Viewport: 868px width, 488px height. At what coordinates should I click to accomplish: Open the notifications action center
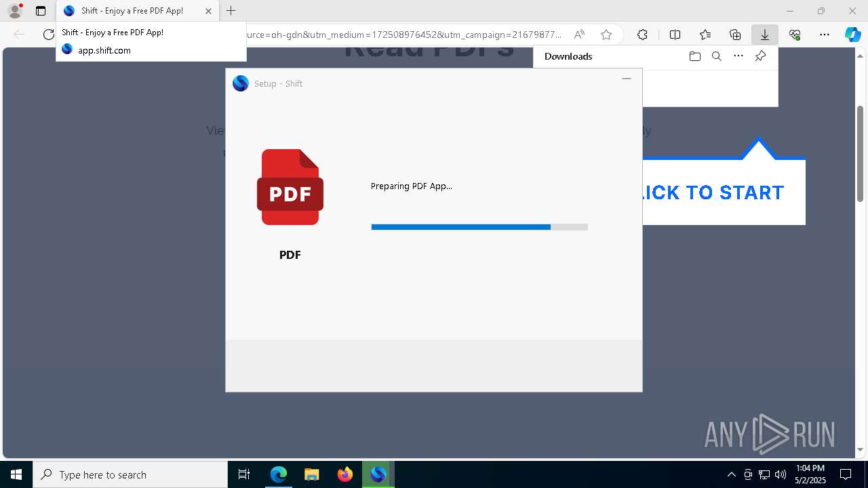(x=846, y=474)
